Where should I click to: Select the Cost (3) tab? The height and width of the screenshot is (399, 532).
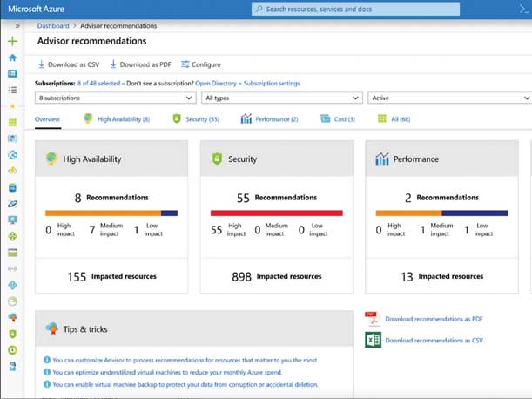point(338,118)
